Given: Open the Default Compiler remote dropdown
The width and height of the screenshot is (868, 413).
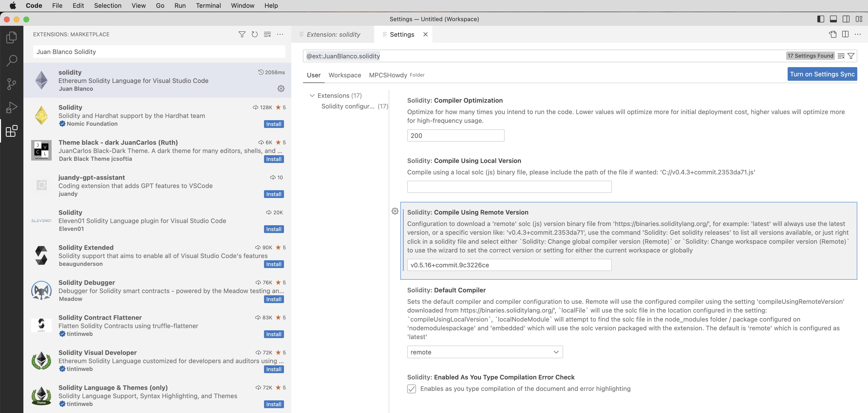Looking at the screenshot, I should point(485,352).
